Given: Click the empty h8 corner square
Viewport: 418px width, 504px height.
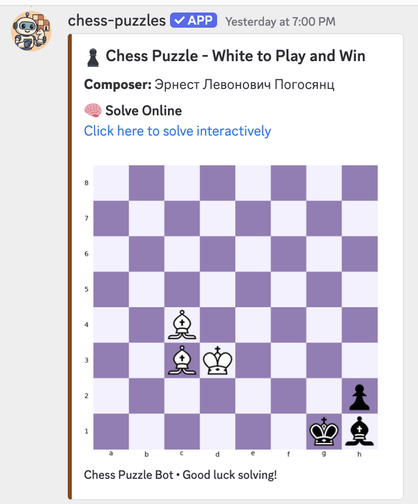Looking at the screenshot, I should point(360,183).
